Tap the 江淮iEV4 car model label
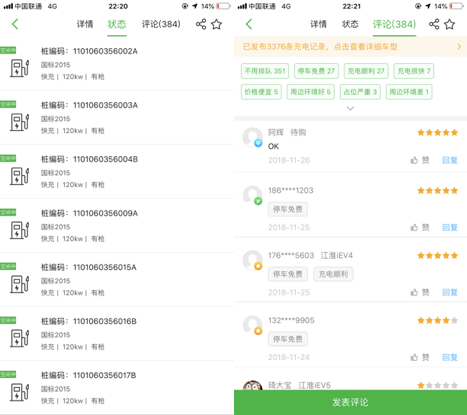467x415 pixels. tap(336, 255)
